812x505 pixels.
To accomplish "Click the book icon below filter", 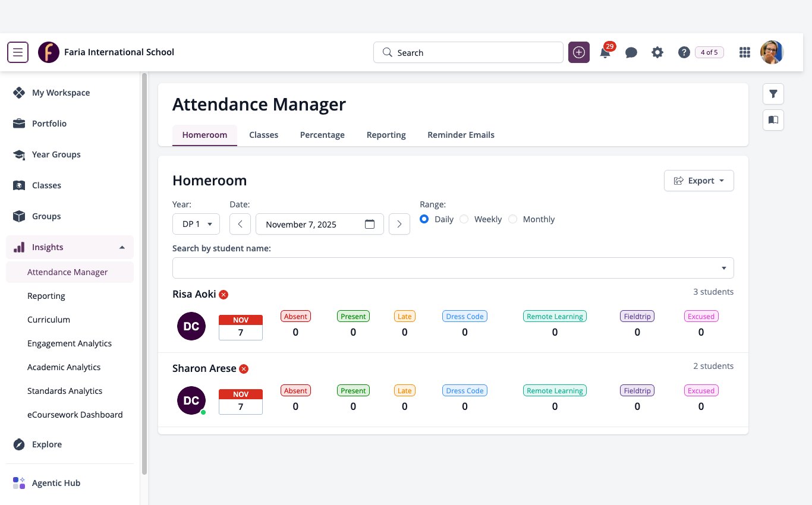I will point(773,120).
